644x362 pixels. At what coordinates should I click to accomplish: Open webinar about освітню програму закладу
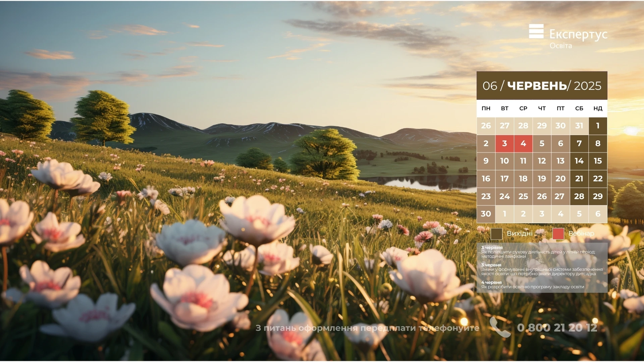point(532,287)
